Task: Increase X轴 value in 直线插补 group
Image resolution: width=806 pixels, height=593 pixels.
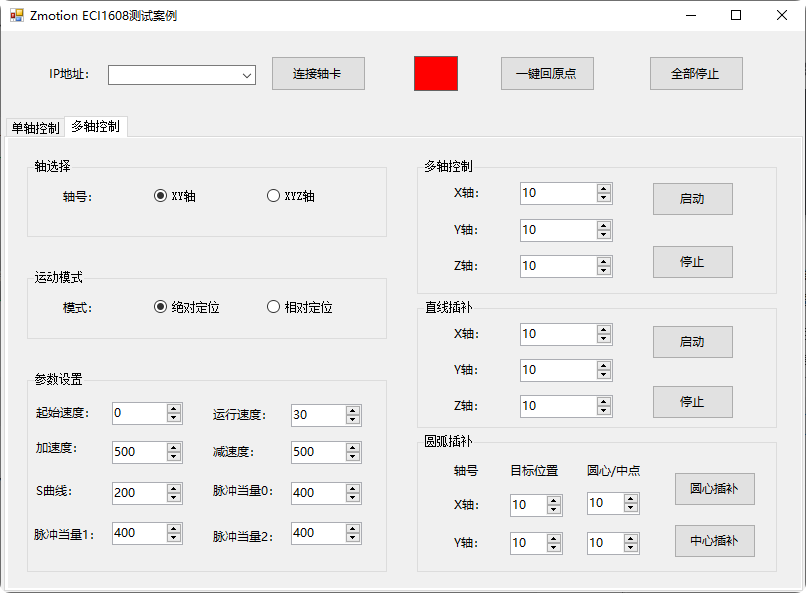Action: 604,330
